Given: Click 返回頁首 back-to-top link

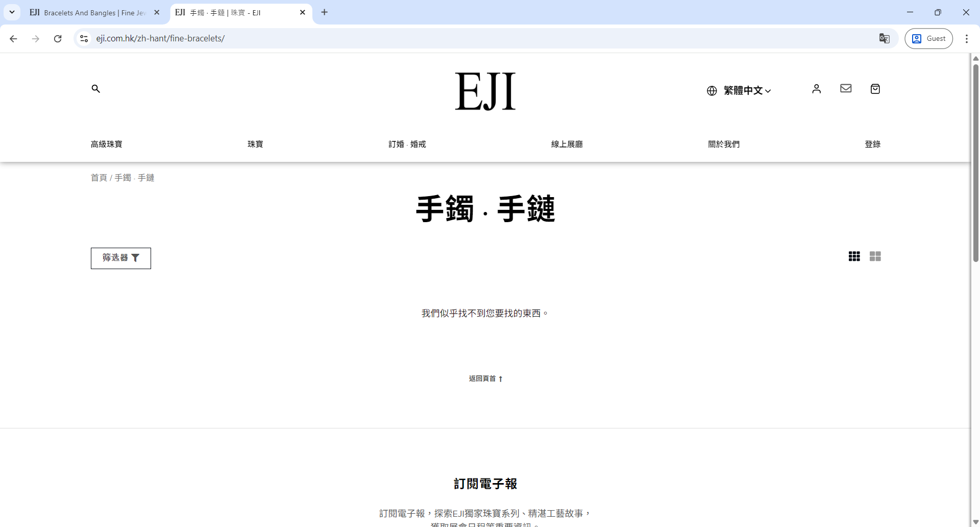Looking at the screenshot, I should 486,378.
